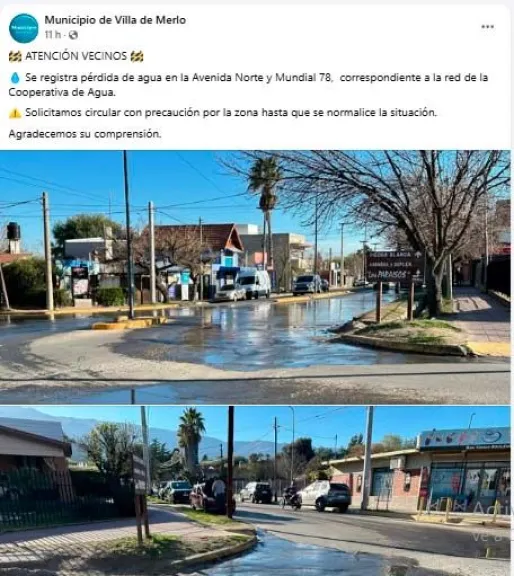Screen dimensions: 514x576
Task: Click the globe public-visibility icon
Action: click(x=73, y=35)
